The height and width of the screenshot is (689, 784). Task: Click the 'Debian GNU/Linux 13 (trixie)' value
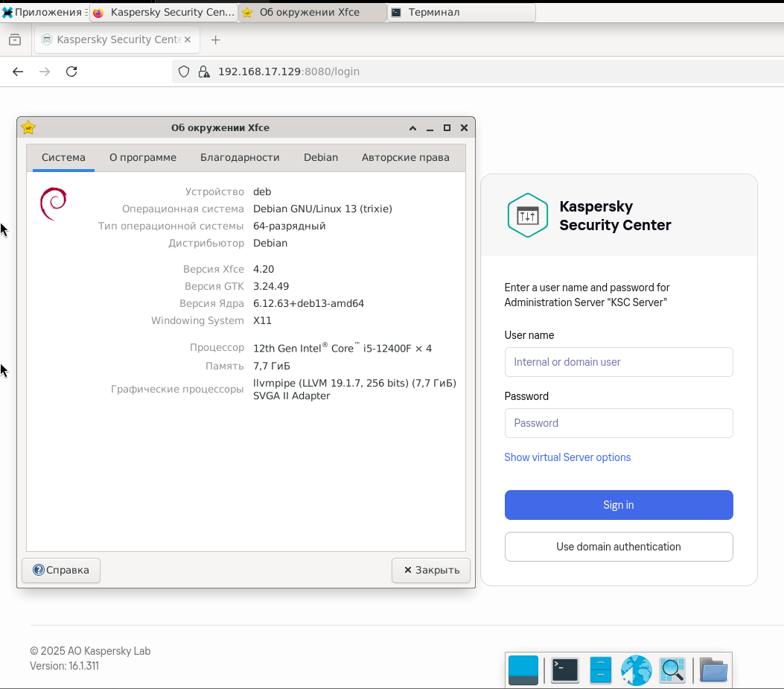(322, 209)
